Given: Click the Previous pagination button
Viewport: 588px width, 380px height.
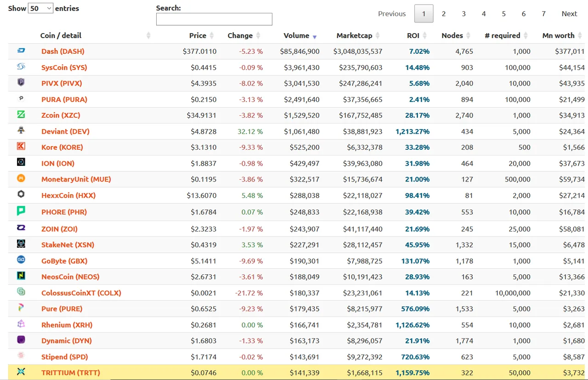Looking at the screenshot, I should [392, 14].
